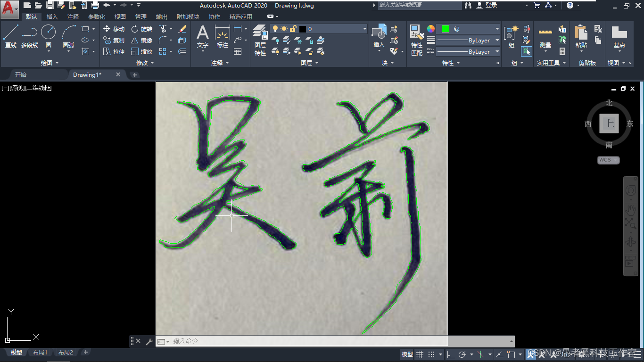Open the 管理 ribbon tab
Screen dimensions: 644x362
(141, 17)
